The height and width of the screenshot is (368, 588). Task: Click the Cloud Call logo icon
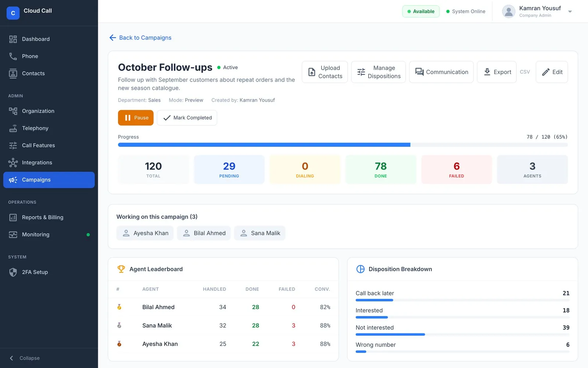click(x=13, y=13)
